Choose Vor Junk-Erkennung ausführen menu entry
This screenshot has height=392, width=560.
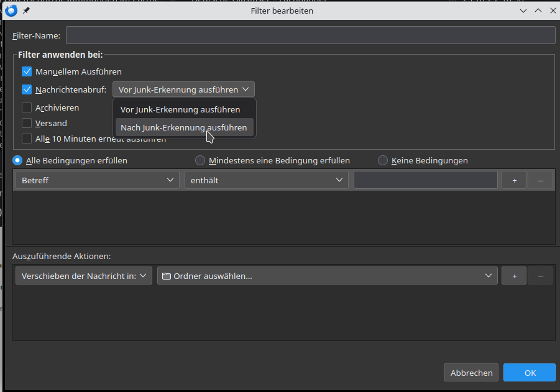coord(180,109)
